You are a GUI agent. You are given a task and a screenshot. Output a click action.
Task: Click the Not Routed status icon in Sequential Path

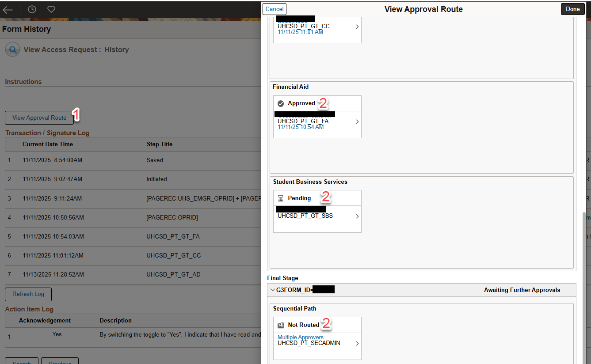pos(280,325)
